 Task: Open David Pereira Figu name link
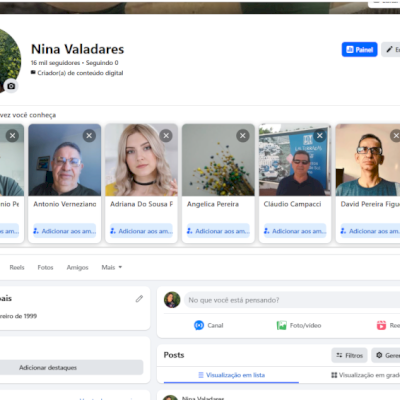coord(370,204)
